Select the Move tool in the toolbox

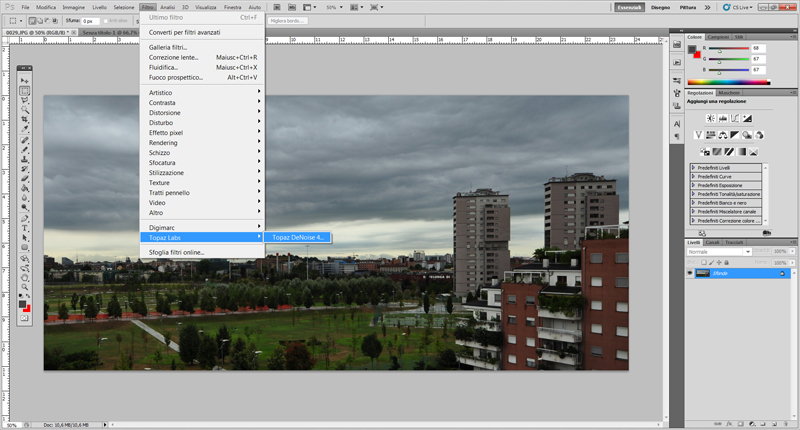tap(25, 79)
